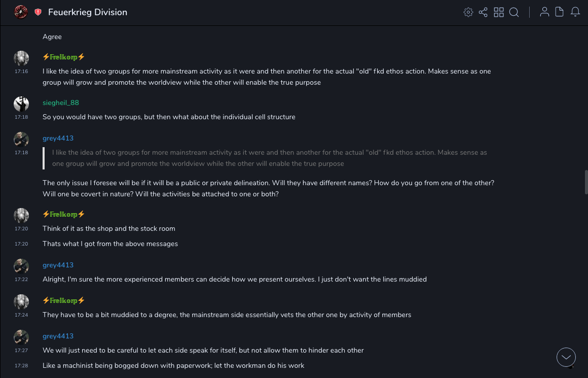Click the share icon in header
Screen dimensions: 588x378
[x=483, y=12]
